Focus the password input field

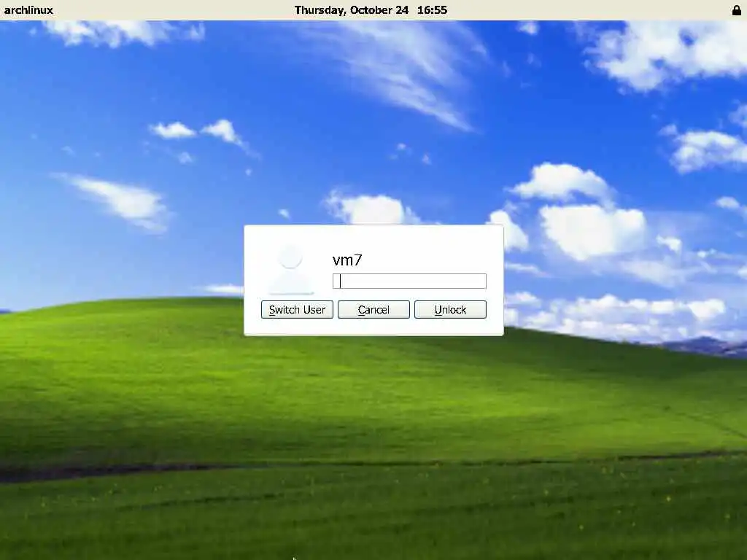[x=409, y=281]
